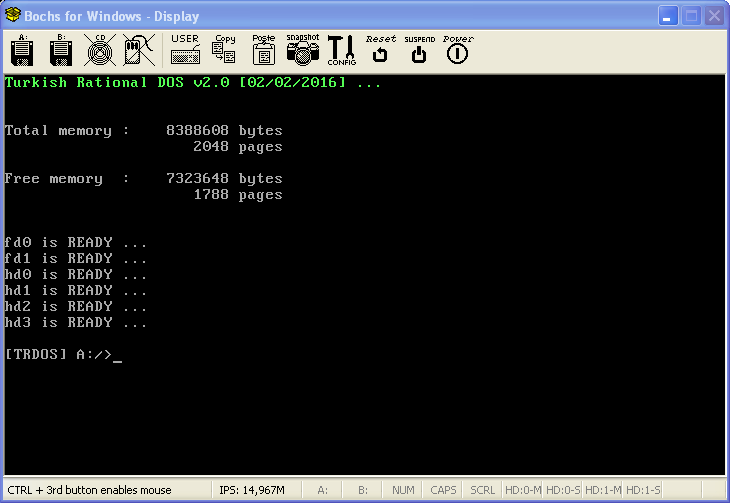Click the IPS counter in status bar
Viewport: 730px width, 503px height.
click(252, 490)
